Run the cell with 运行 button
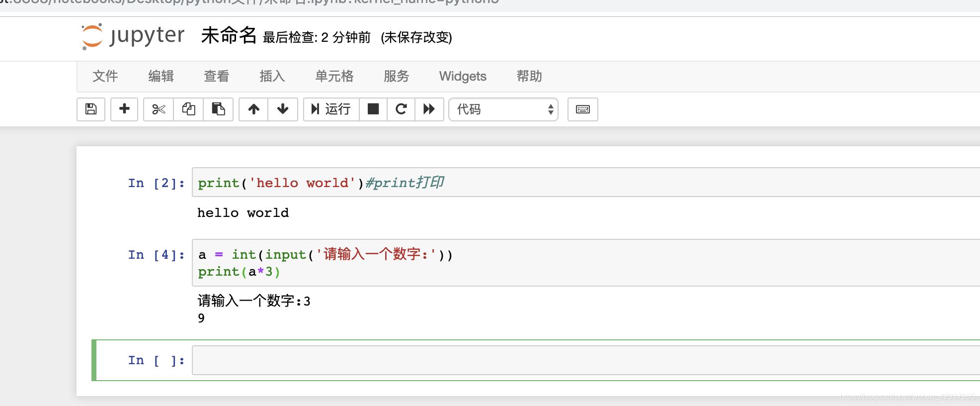The image size is (980, 406). click(x=331, y=109)
